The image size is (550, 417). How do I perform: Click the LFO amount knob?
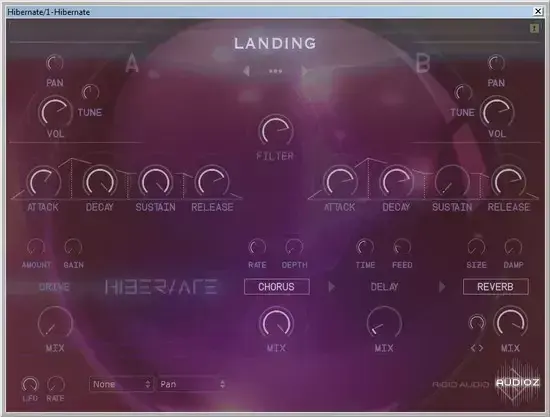coord(30,384)
